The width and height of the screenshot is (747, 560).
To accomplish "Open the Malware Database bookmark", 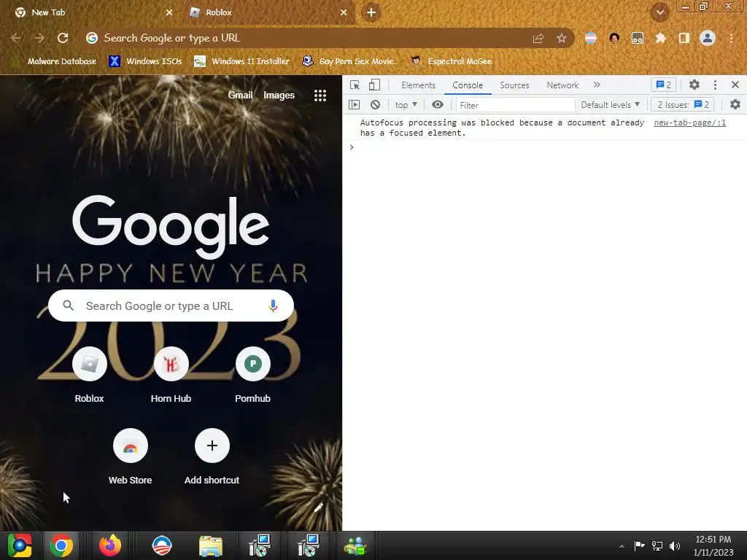I will pos(55,61).
